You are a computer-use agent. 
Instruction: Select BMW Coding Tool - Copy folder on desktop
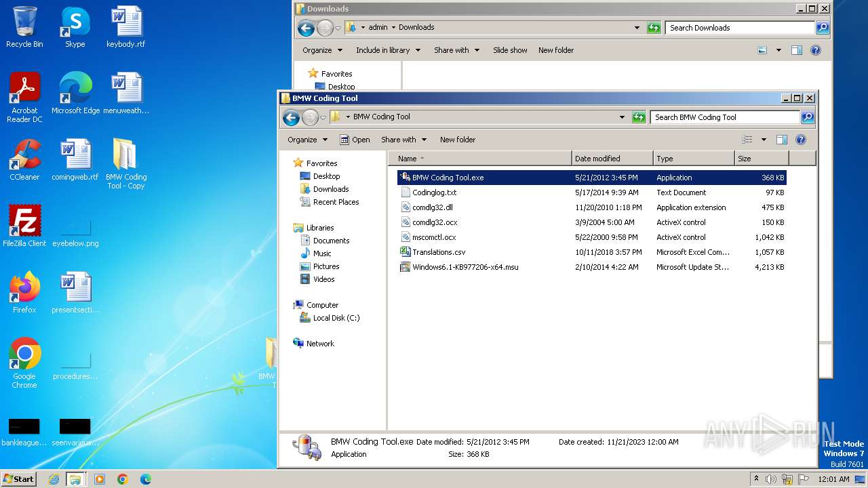tap(126, 164)
